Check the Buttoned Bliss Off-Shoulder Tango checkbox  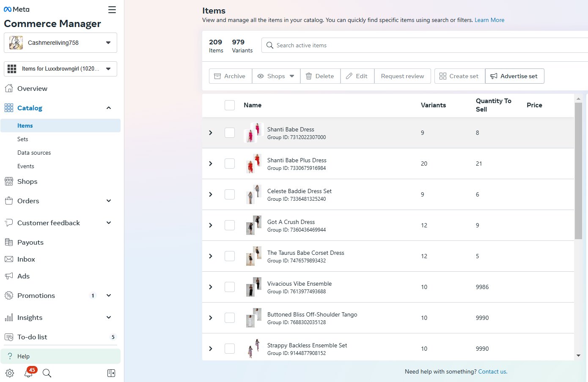coord(230,318)
